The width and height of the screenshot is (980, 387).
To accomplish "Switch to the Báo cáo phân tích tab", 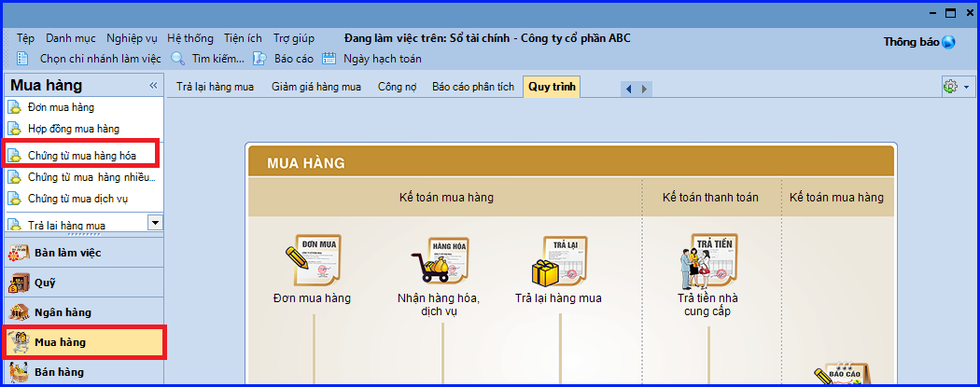I will 473,87.
